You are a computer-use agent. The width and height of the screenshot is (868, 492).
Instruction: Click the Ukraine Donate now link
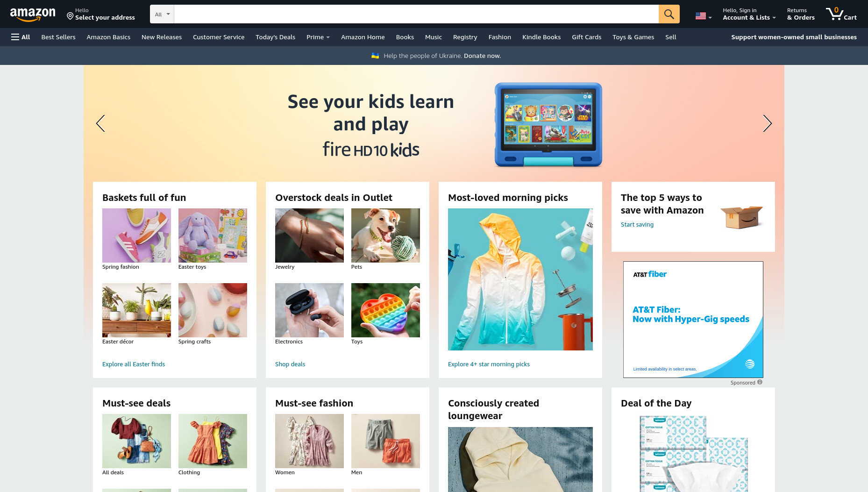(482, 56)
